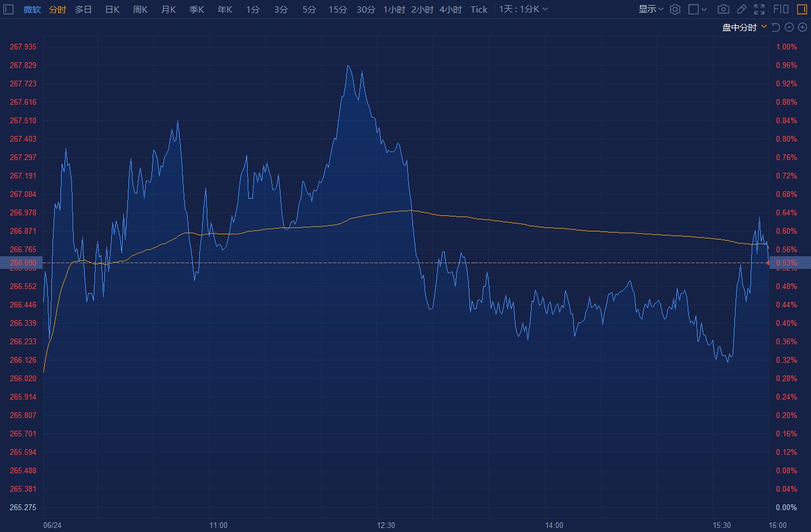Toggle the right side panel icon

[802, 9]
